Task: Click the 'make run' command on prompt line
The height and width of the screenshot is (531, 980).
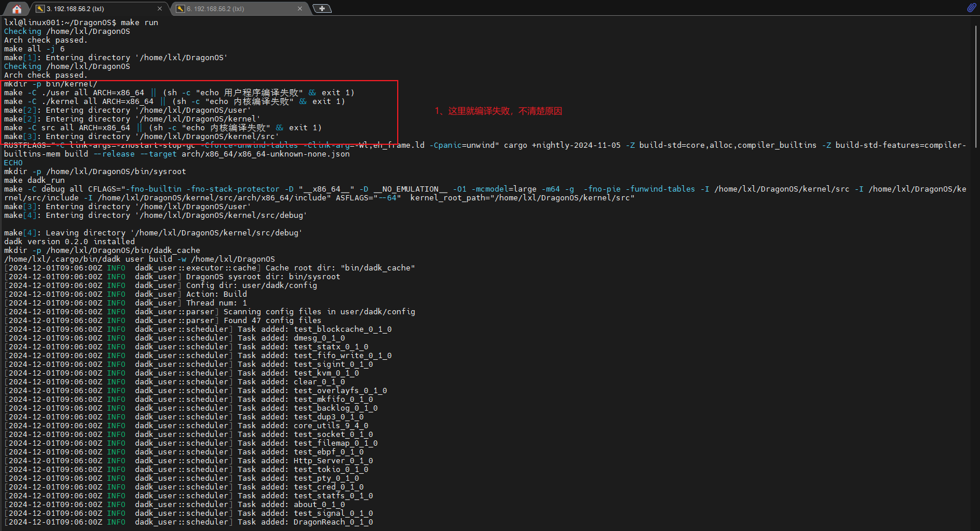Action: [139, 23]
